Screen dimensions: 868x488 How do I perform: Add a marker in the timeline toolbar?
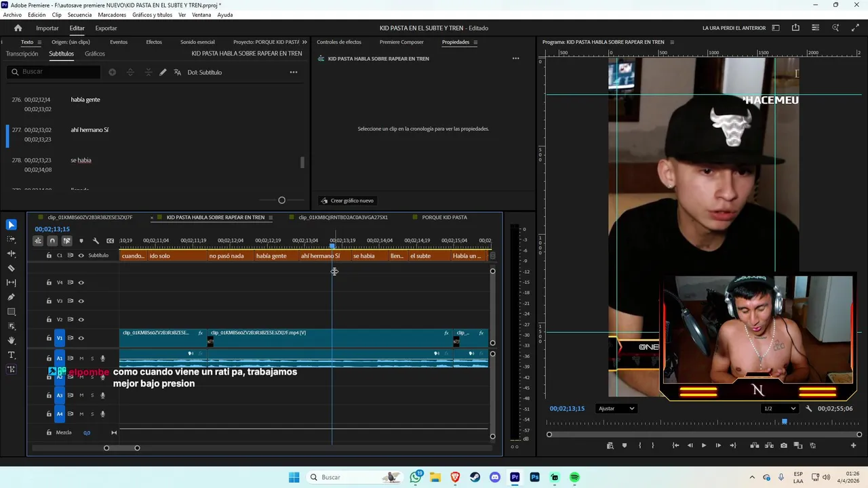tap(81, 241)
